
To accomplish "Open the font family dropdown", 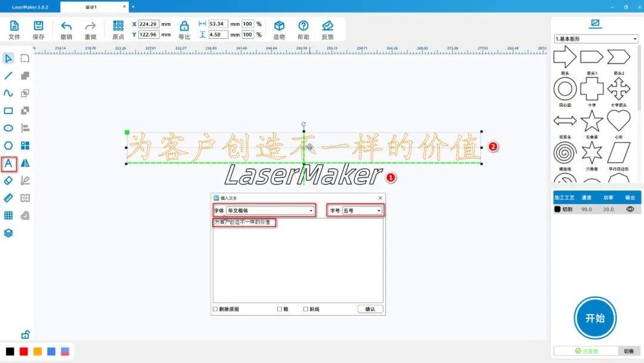I will 271,211.
